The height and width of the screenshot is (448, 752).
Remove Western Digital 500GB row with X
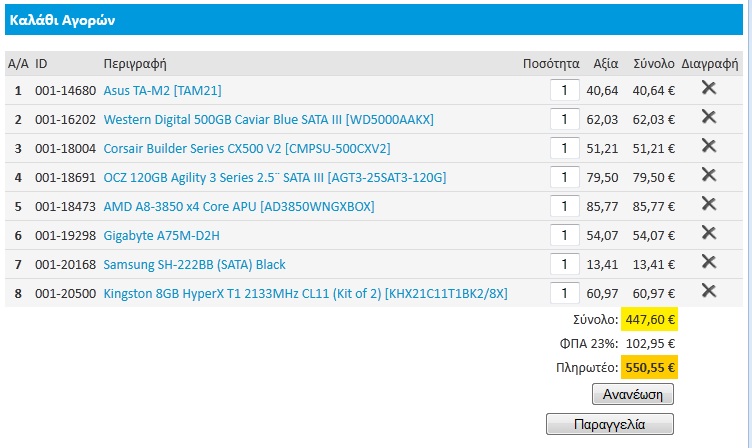(709, 117)
